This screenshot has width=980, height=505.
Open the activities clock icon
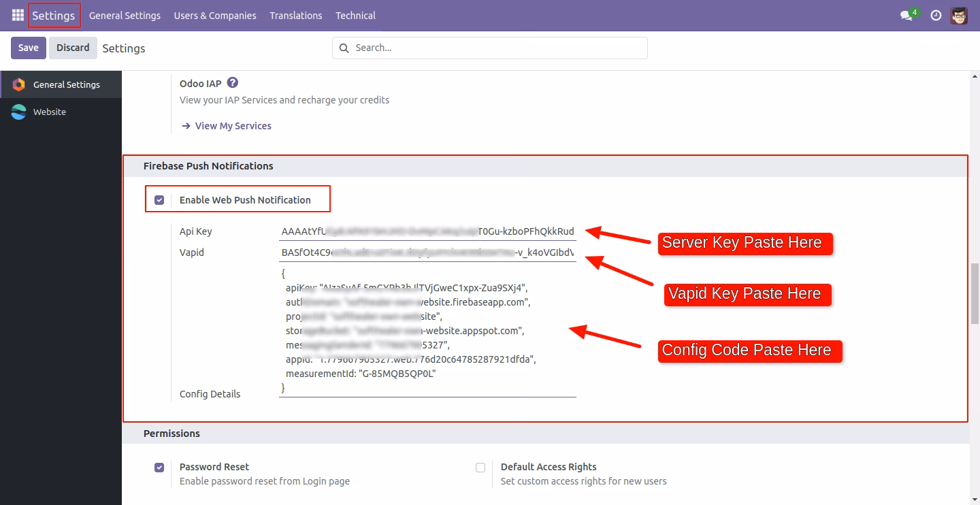936,16
